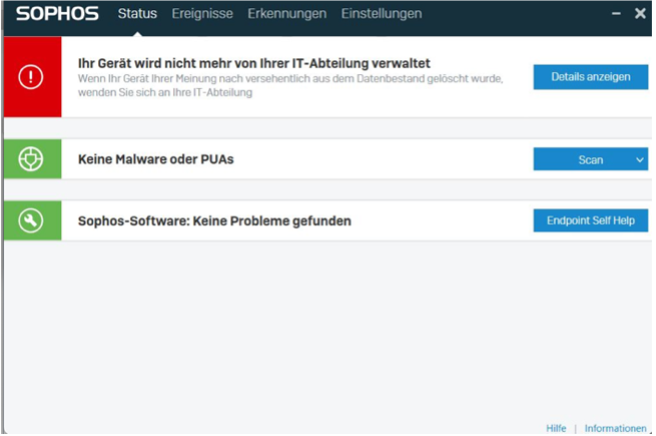This screenshot has height=436, width=656.
Task: Close the Sophos window
Action: coord(640,13)
